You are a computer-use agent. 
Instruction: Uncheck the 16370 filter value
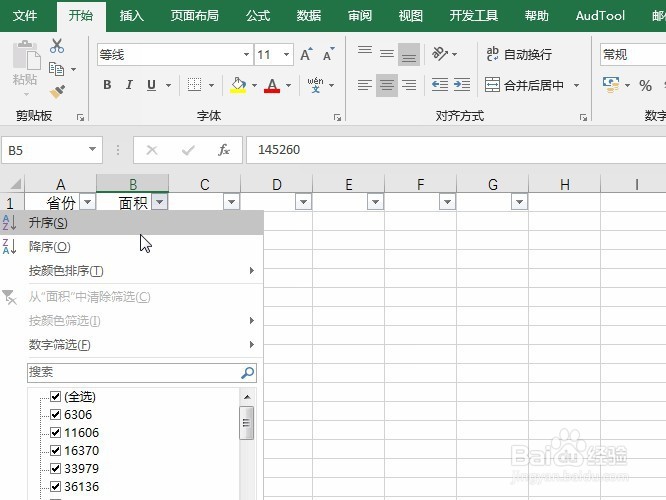[55, 450]
